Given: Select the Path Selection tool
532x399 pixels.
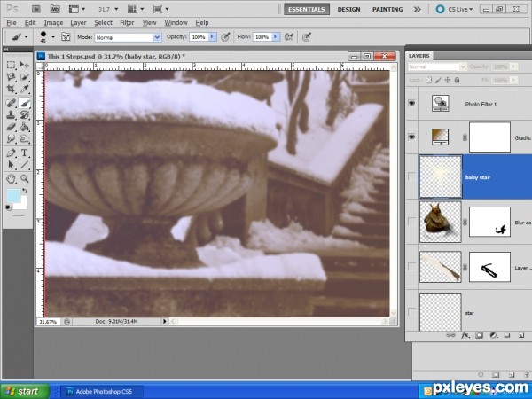Looking at the screenshot, I should point(12,165).
